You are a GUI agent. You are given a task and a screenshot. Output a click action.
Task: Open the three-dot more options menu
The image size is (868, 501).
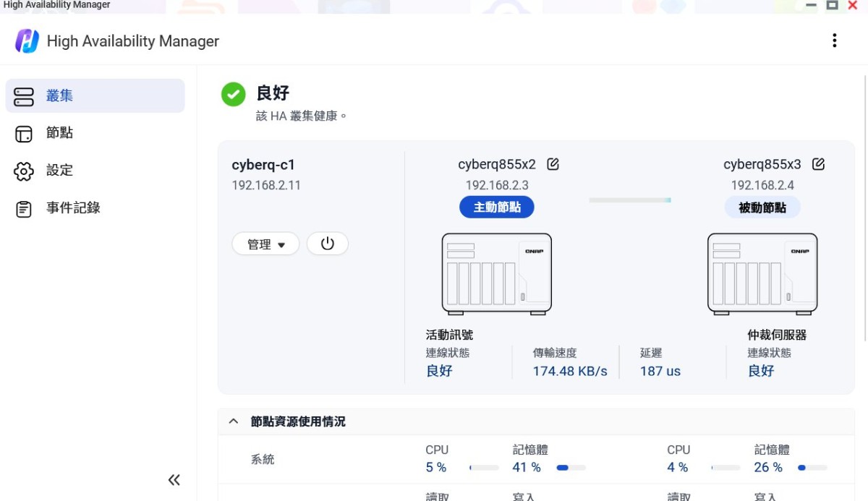pyautogui.click(x=834, y=40)
